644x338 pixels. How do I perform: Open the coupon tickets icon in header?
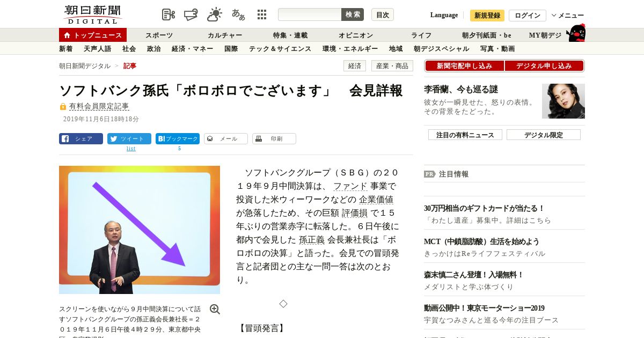pyautogui.click(x=191, y=14)
